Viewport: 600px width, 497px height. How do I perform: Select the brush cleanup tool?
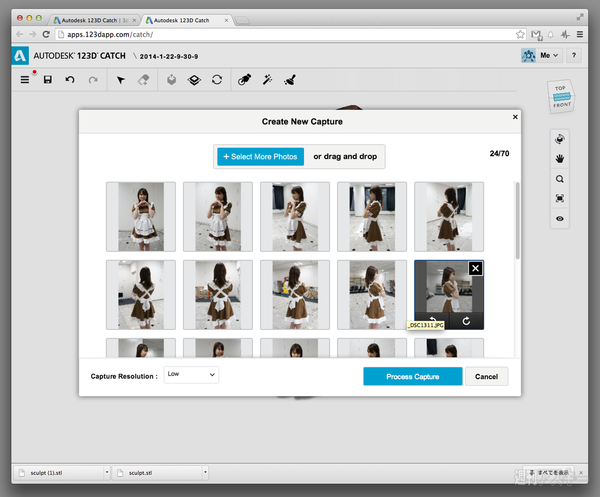click(x=290, y=80)
